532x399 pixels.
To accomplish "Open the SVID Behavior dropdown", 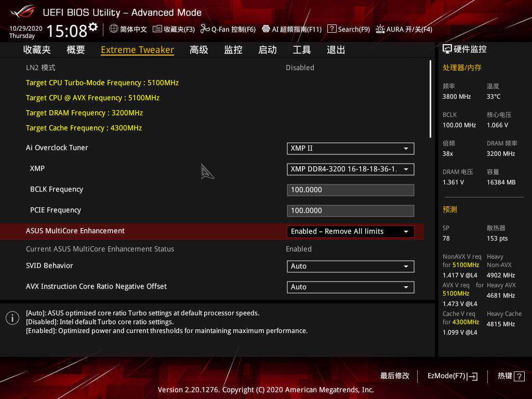I will pos(350,267).
